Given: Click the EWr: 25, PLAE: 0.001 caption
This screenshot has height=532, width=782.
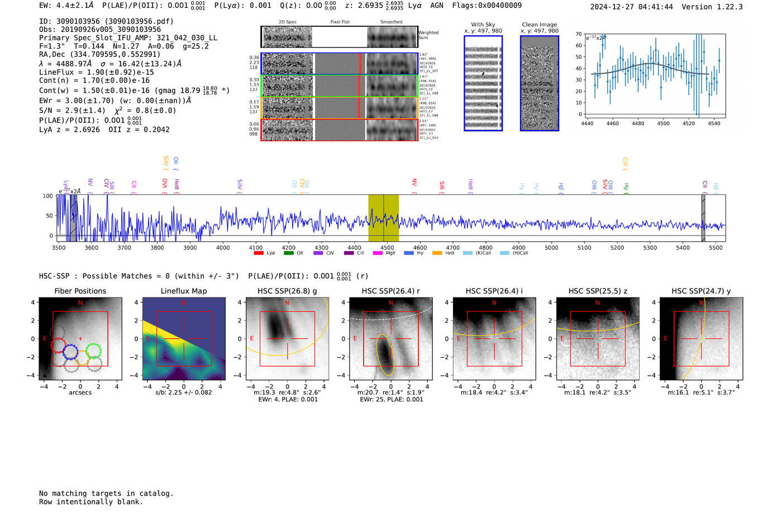Looking at the screenshot, I should 392,400.
